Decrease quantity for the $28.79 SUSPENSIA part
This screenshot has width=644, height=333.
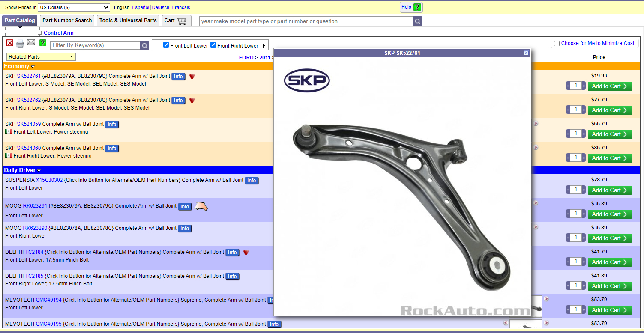point(568,190)
